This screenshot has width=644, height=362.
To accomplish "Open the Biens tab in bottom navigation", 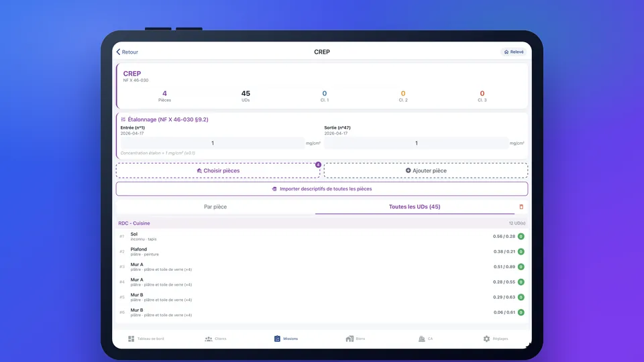I will [x=356, y=339].
